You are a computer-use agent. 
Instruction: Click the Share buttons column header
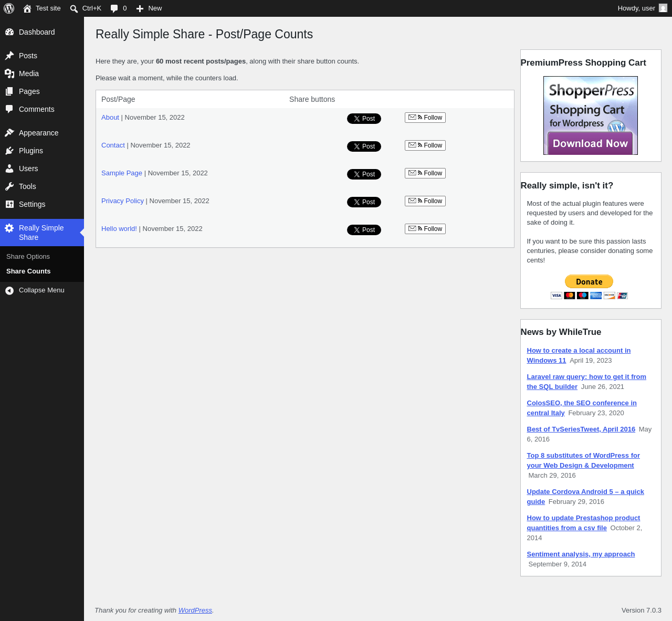tap(312, 99)
